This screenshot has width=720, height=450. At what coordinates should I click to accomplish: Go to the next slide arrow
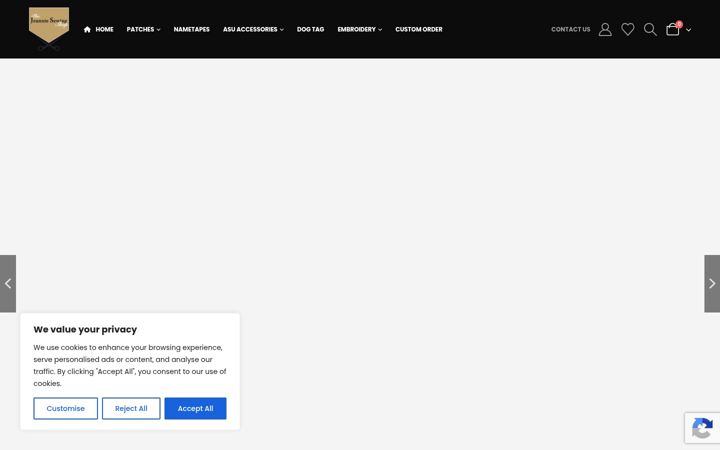click(x=712, y=284)
